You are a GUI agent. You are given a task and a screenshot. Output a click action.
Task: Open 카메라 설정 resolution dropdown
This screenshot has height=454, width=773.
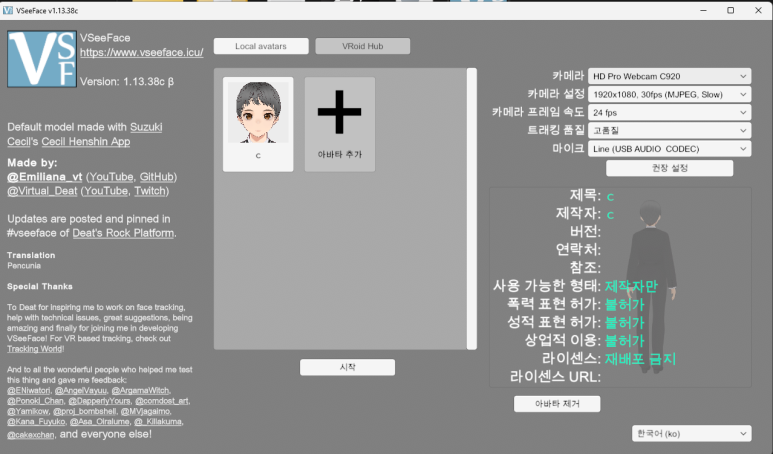tap(669, 95)
